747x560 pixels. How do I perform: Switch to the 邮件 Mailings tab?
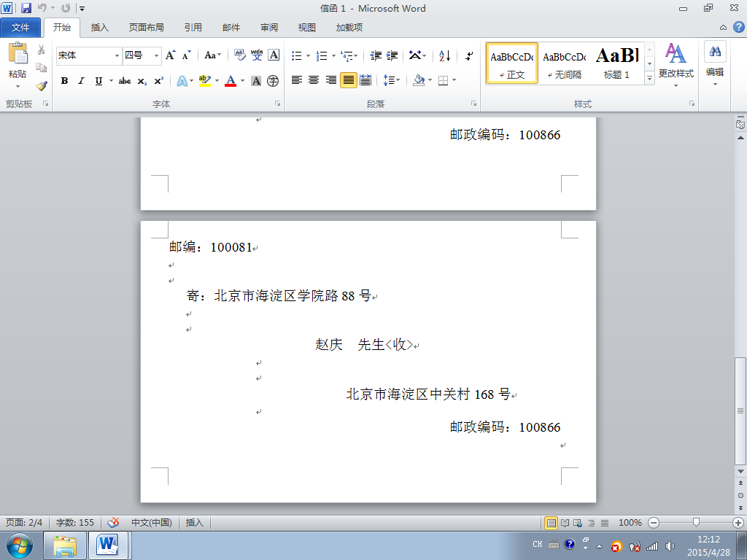[x=231, y=28]
